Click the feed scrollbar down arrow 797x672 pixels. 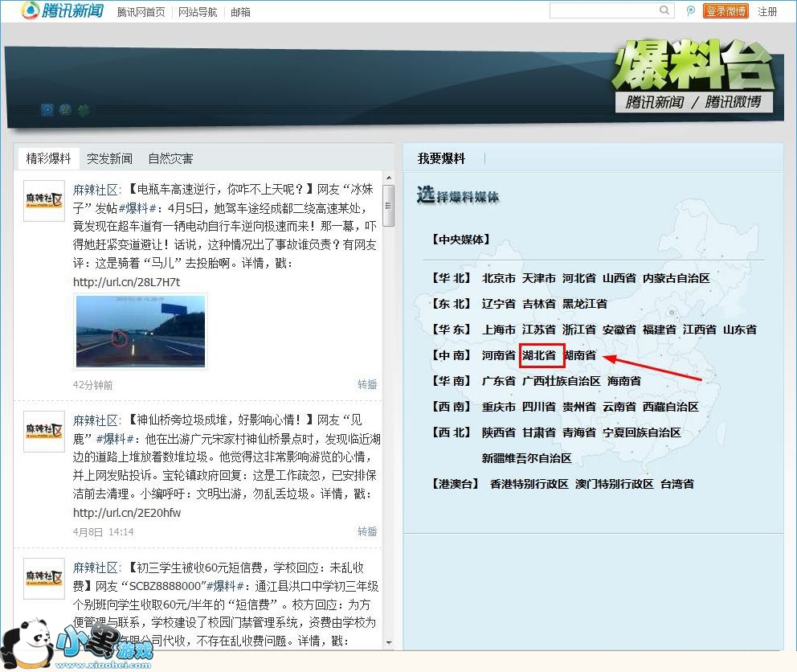[388, 642]
